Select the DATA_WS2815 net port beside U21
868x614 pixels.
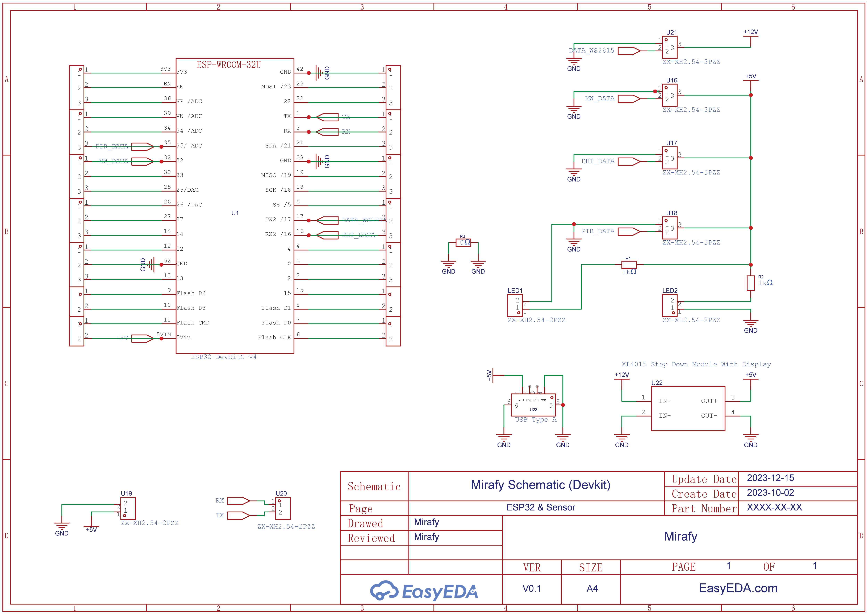click(x=629, y=51)
